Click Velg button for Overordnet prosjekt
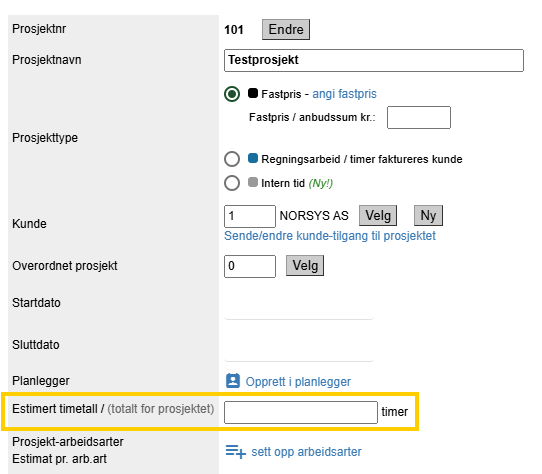The width and height of the screenshot is (542, 474). 305,266
